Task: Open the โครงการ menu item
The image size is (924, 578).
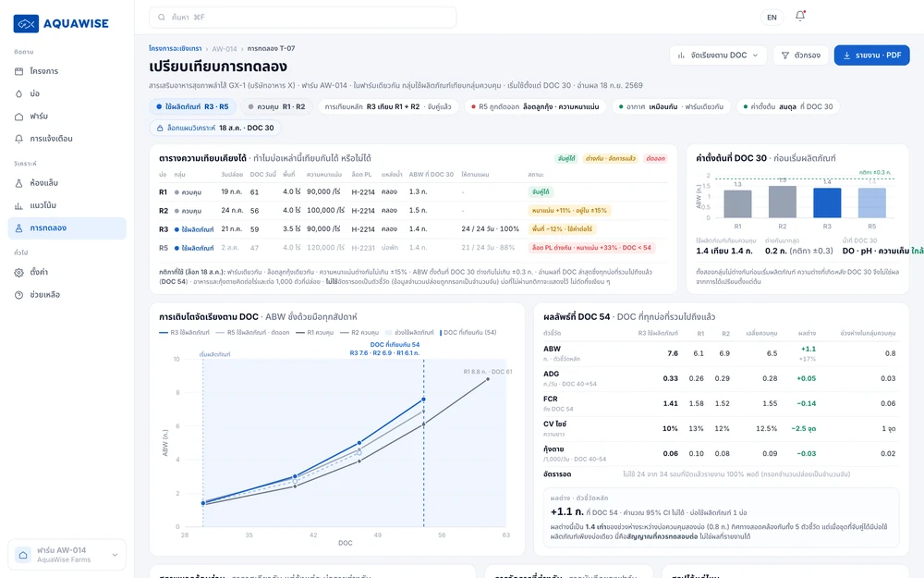Action: [x=67, y=71]
